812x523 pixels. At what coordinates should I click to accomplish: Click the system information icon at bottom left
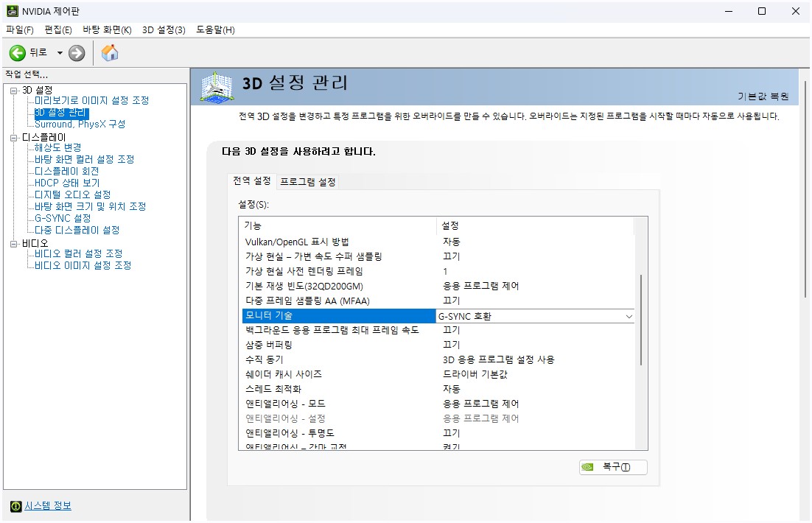pos(16,506)
